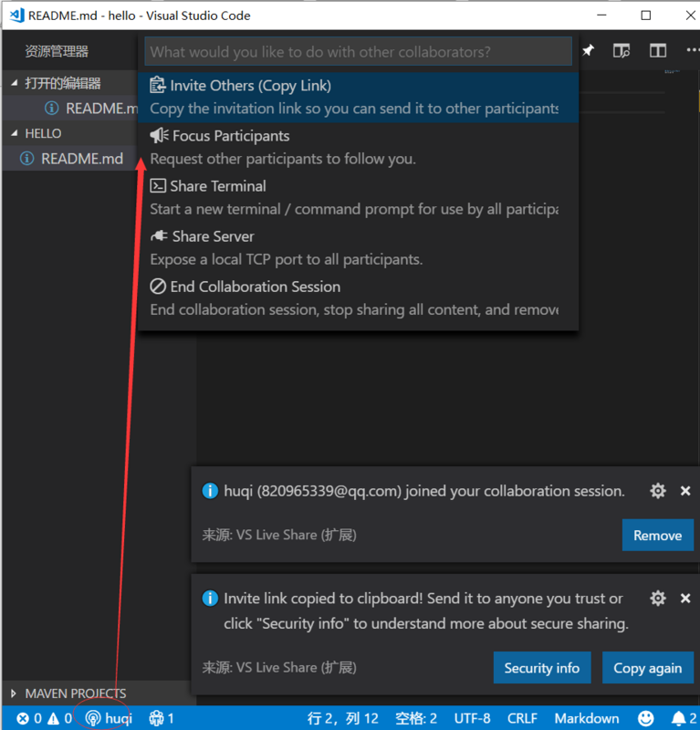Screen dimensions: 700x730
Task: Click the VS Code logo in title bar
Action: coord(17,16)
